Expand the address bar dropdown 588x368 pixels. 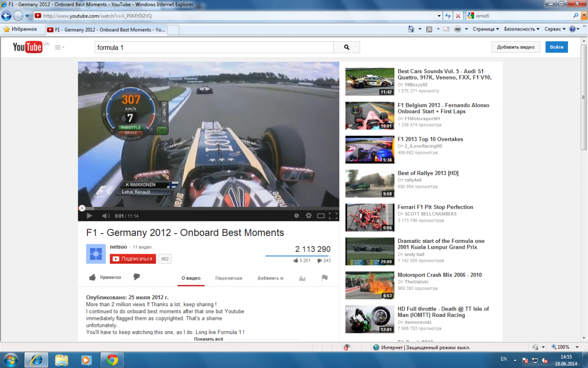pyautogui.click(x=438, y=16)
